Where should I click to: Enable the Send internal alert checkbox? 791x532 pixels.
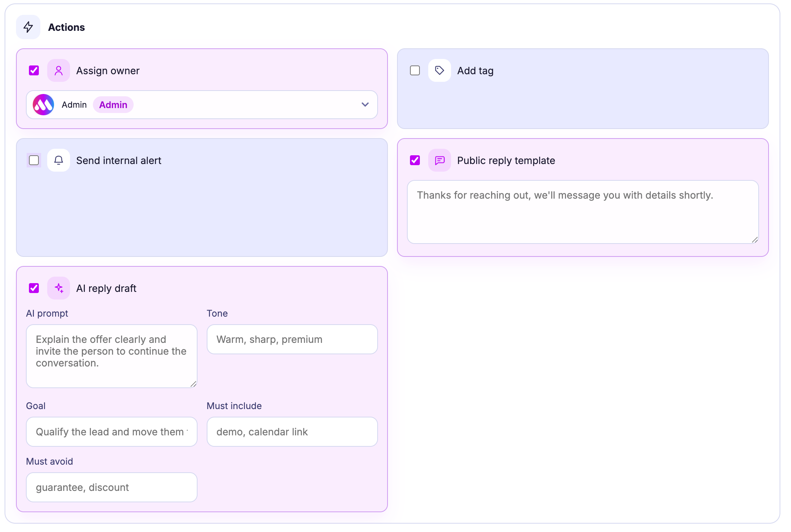tap(34, 160)
